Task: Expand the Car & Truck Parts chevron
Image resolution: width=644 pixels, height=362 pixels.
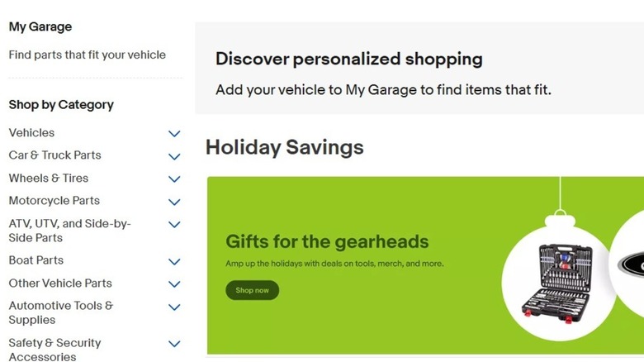Action: coord(174,156)
